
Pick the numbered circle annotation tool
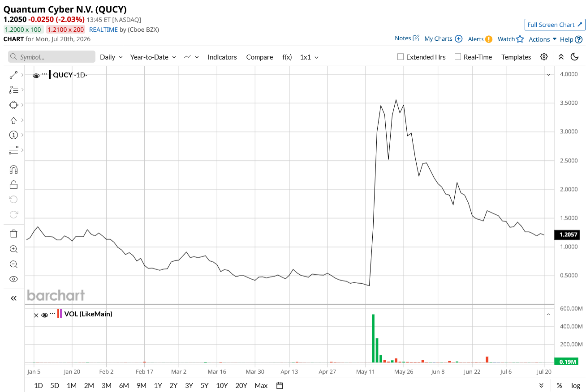point(13,135)
